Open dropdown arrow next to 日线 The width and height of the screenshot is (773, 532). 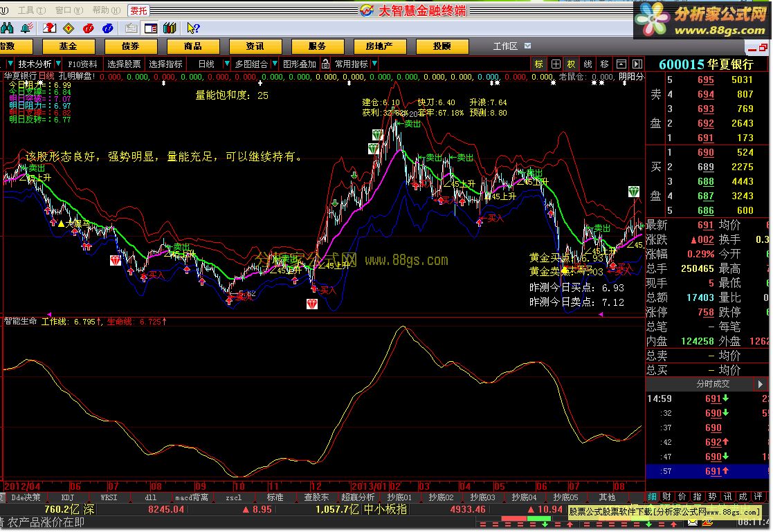(x=227, y=64)
